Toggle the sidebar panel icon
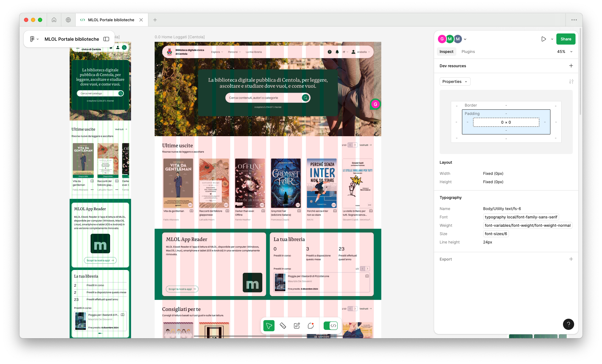This screenshot has height=364, width=602. click(x=107, y=39)
